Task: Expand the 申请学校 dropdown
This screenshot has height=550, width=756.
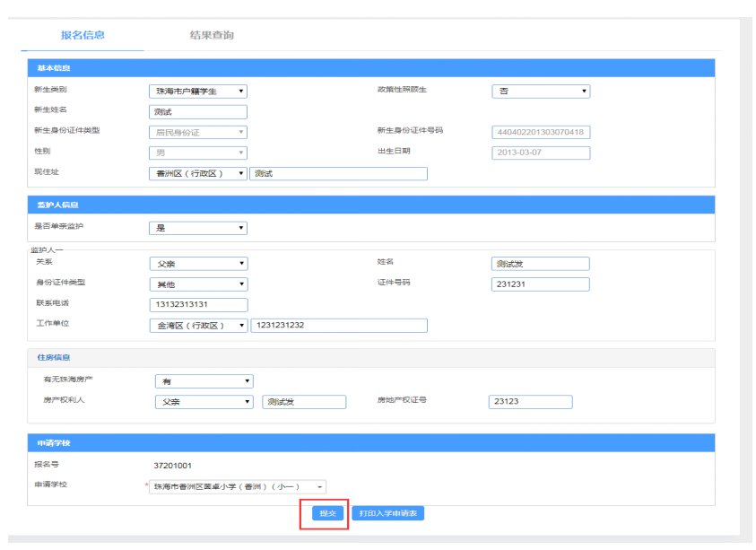Action: (x=238, y=486)
